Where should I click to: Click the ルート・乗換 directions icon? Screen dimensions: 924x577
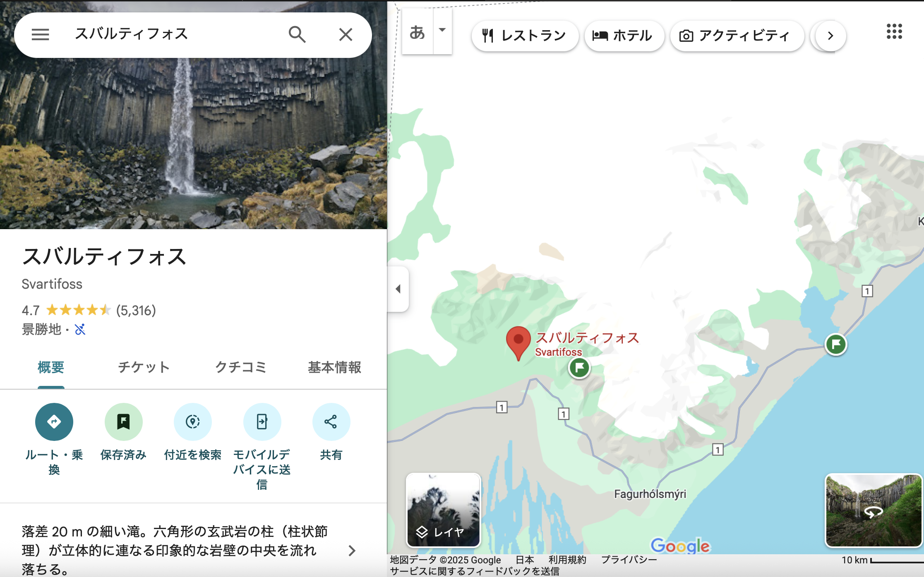coord(54,422)
